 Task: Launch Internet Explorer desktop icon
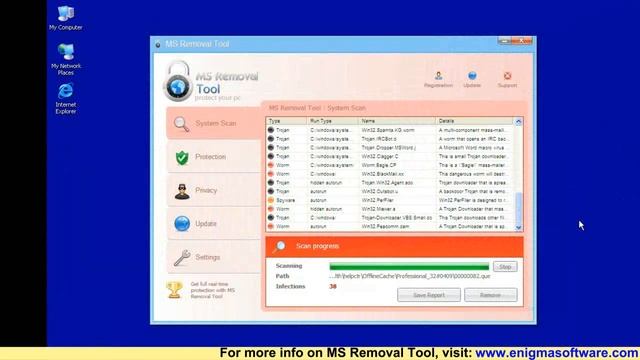(x=65, y=98)
